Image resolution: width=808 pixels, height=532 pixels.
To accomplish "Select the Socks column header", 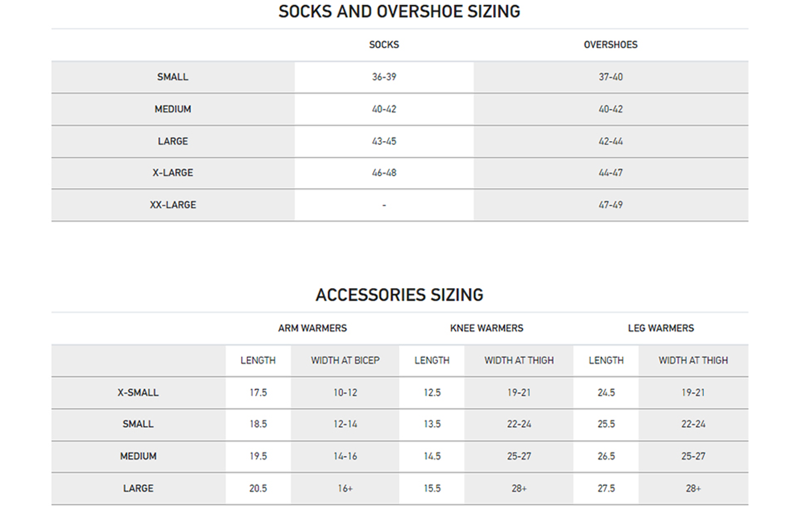I will coord(384,45).
